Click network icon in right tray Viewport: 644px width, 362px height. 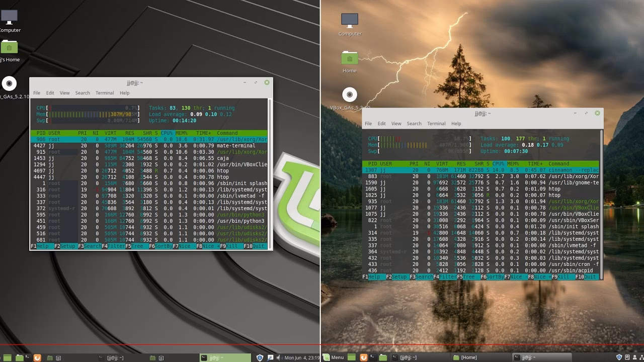[641, 357]
